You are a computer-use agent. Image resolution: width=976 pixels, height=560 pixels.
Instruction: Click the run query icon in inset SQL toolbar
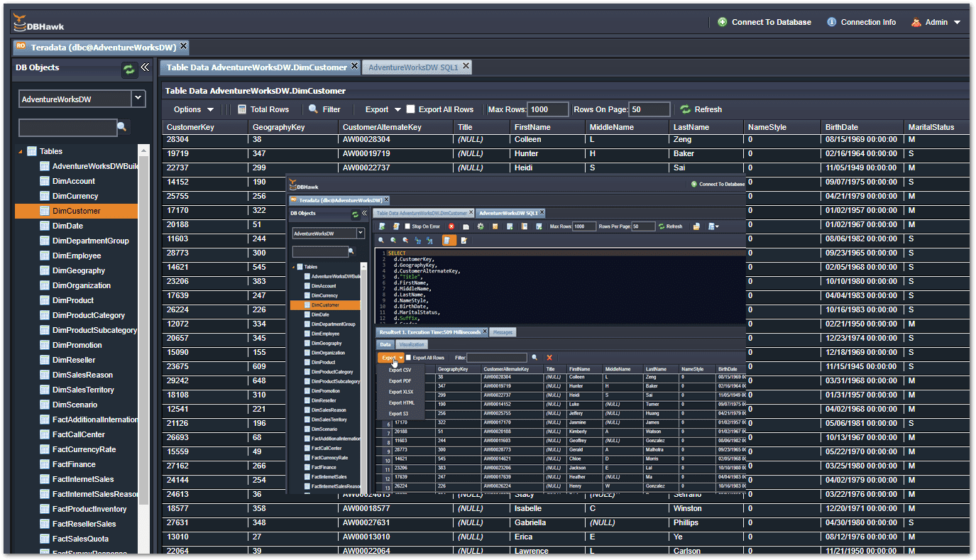tap(382, 226)
